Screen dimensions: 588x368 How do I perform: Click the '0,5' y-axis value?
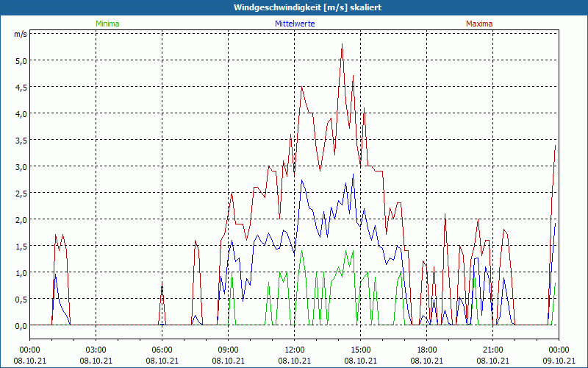click(x=21, y=300)
